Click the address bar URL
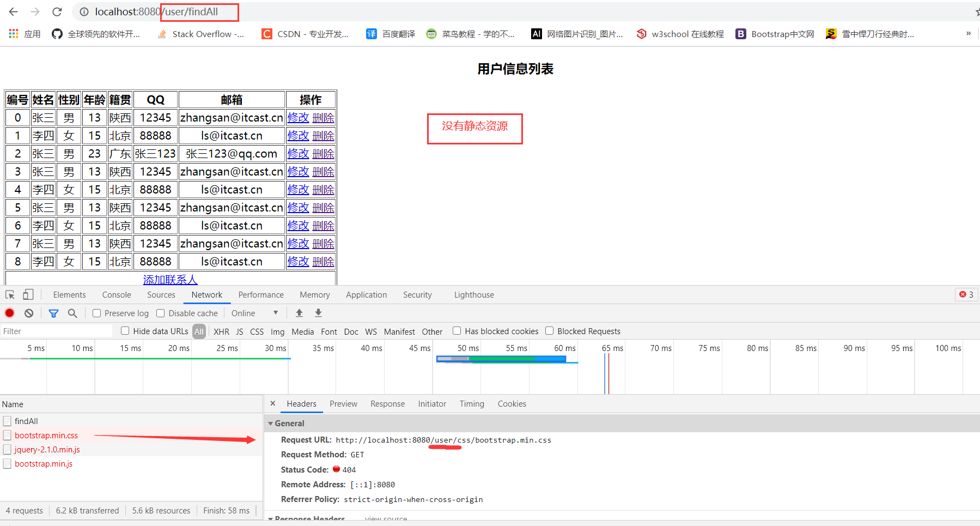This screenshot has height=526, width=980. click(156, 11)
